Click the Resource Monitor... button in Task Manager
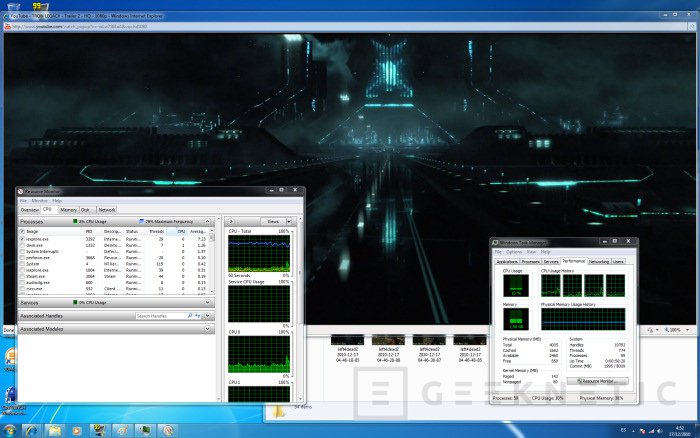This screenshot has height=438, width=700. pyautogui.click(x=598, y=381)
